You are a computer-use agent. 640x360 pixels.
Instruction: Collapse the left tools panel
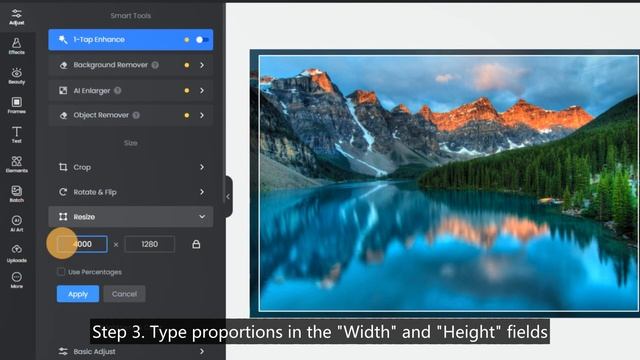coord(229,196)
